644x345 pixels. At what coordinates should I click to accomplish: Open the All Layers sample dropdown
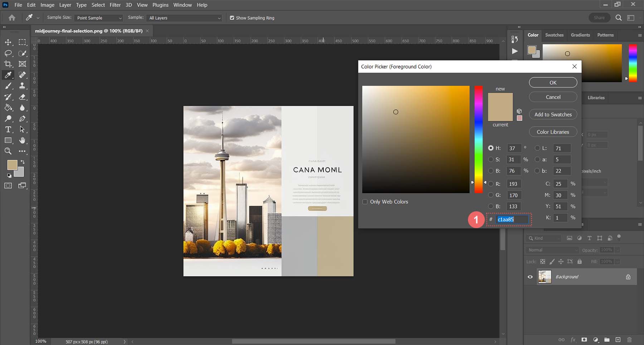(184, 18)
